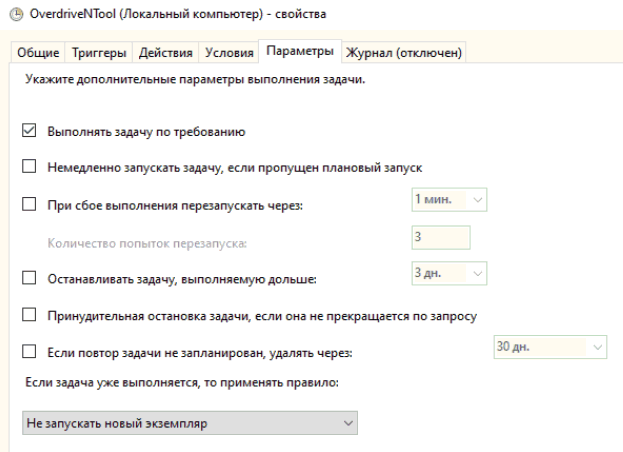
Task: Uncheck Выполнять задачу по требованию
Action: (x=29, y=130)
